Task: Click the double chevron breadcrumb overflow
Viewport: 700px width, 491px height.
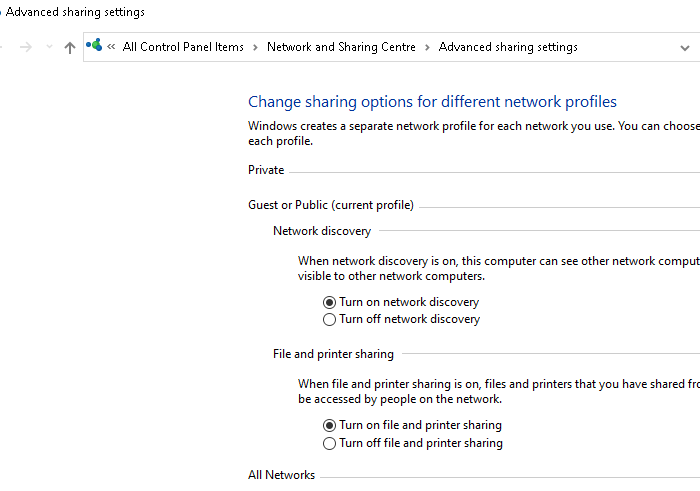Action: [111, 46]
